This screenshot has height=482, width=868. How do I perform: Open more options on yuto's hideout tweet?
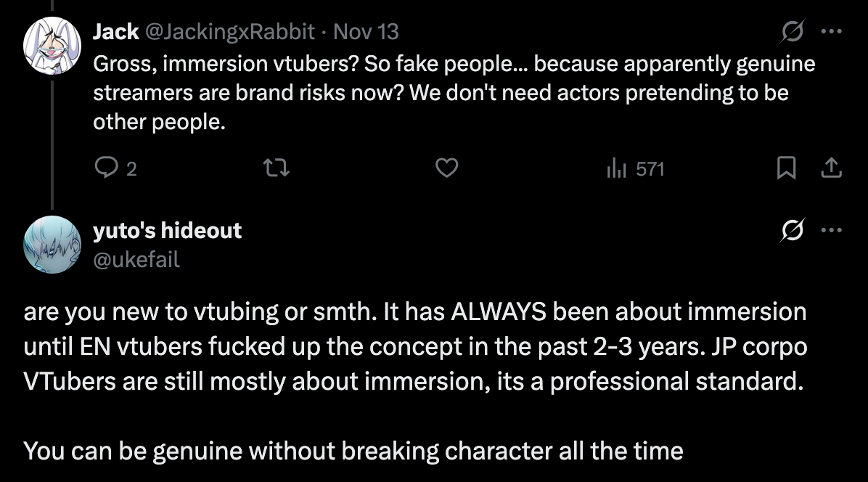pos(831,231)
